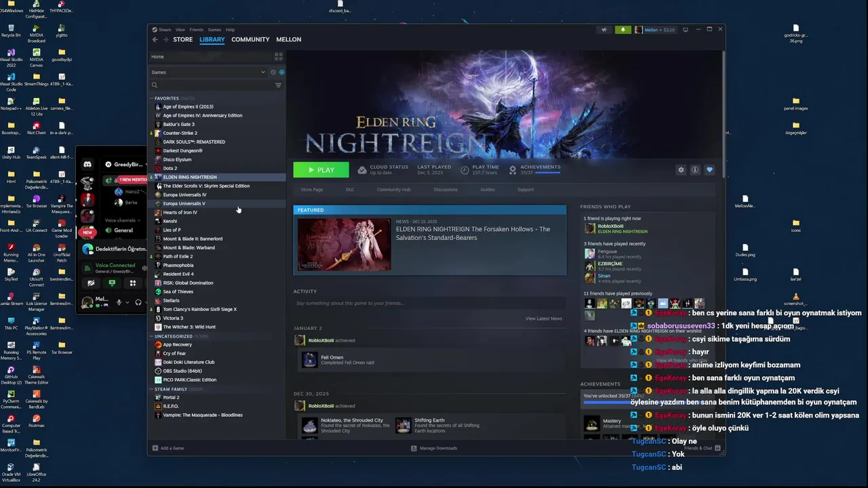The height and width of the screenshot is (488, 868).
Task: Open the Community Hub link
Action: coord(394,190)
